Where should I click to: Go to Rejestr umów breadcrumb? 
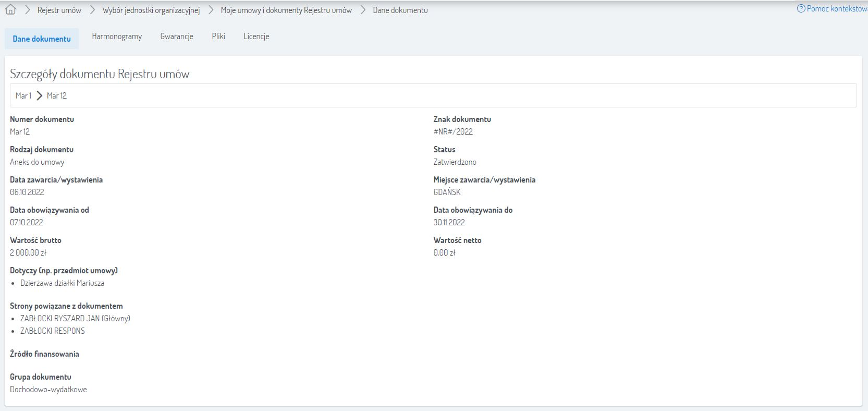[59, 10]
